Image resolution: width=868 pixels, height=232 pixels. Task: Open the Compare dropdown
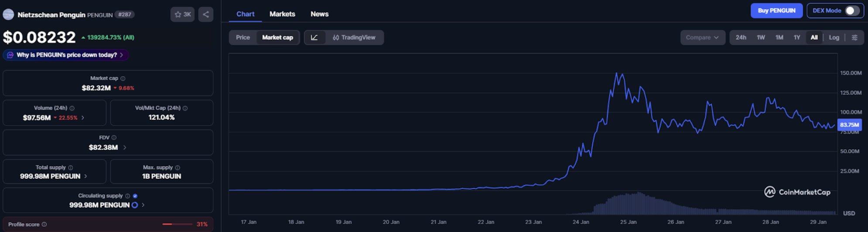[702, 38]
